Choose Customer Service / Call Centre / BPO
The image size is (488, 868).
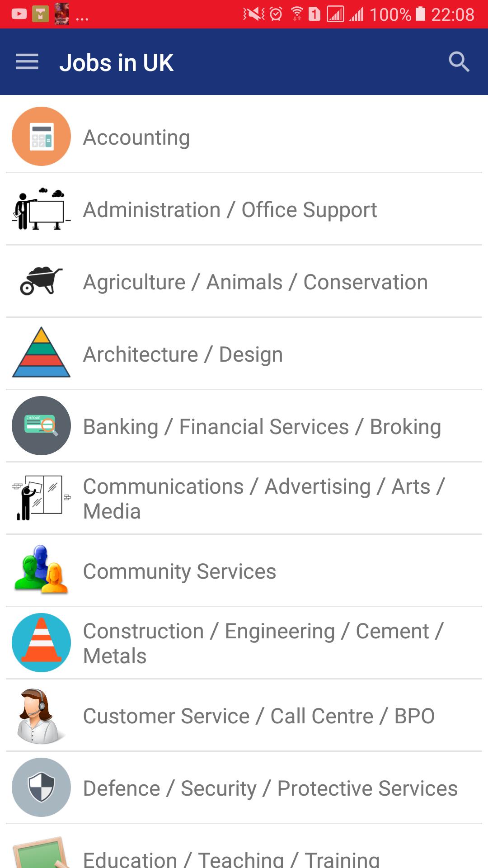click(x=244, y=715)
